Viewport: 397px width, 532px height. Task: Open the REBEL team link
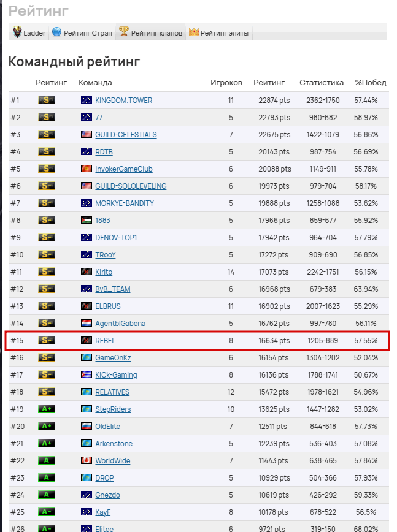click(105, 341)
